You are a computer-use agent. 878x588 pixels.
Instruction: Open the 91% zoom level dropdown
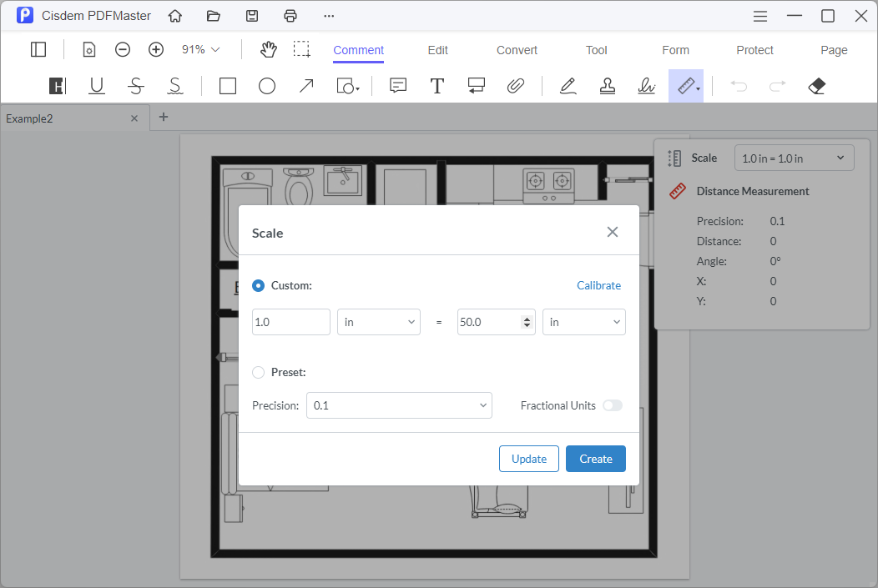tap(200, 50)
